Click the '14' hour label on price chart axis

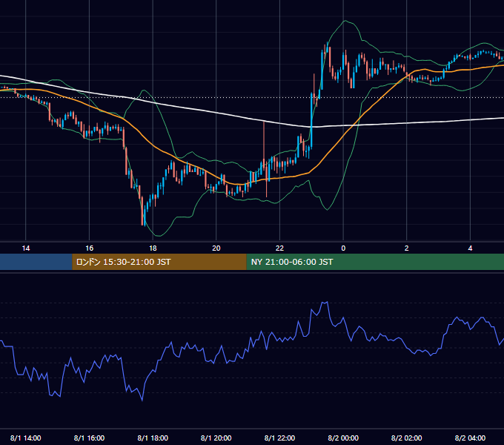pyautogui.click(x=26, y=248)
